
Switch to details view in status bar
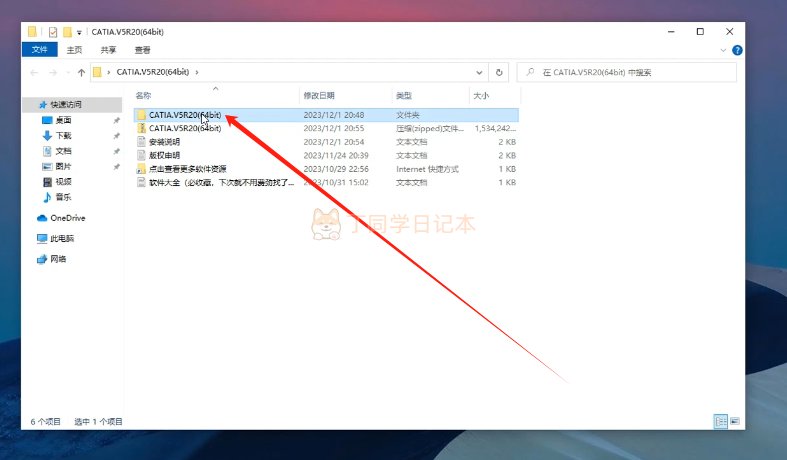721,421
